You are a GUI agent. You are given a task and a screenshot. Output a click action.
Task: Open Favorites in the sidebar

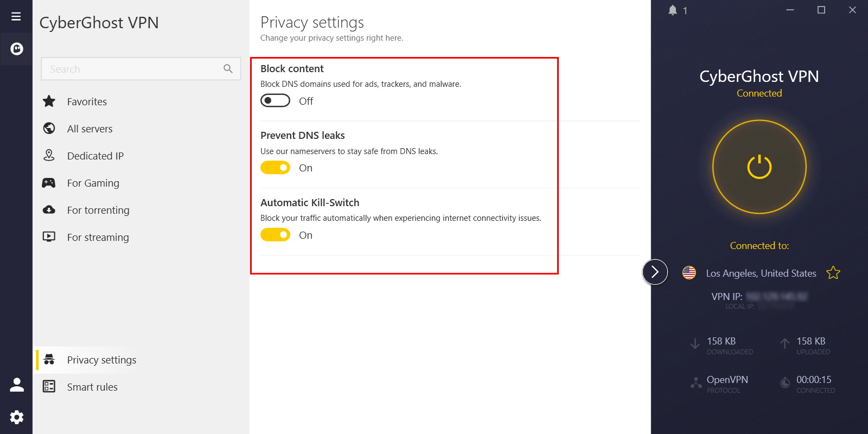tap(87, 101)
